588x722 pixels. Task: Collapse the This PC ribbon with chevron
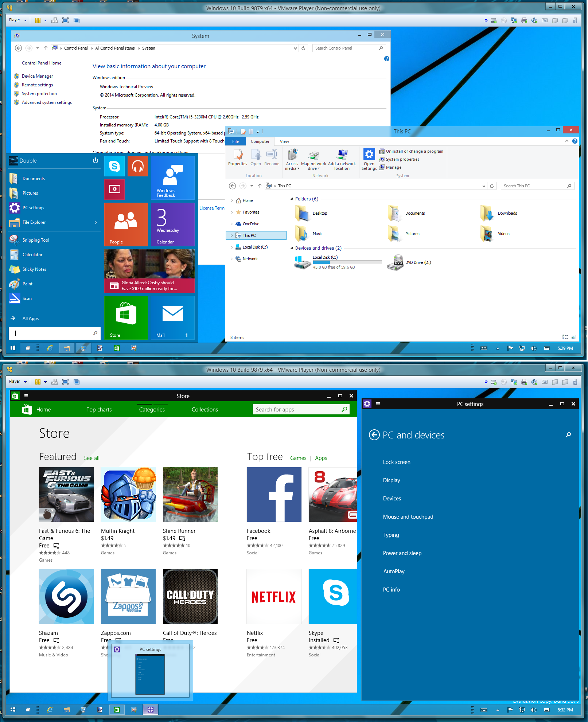point(567,141)
